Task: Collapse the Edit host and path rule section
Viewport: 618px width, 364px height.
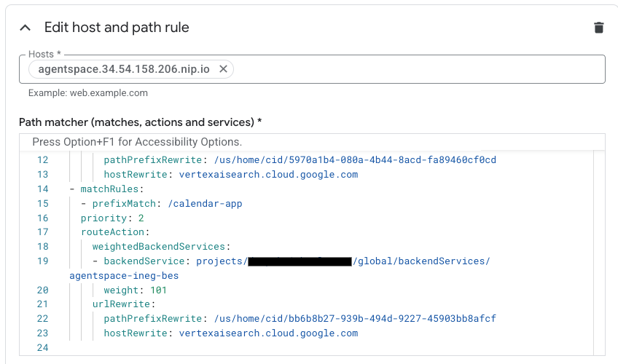Action: (26, 28)
